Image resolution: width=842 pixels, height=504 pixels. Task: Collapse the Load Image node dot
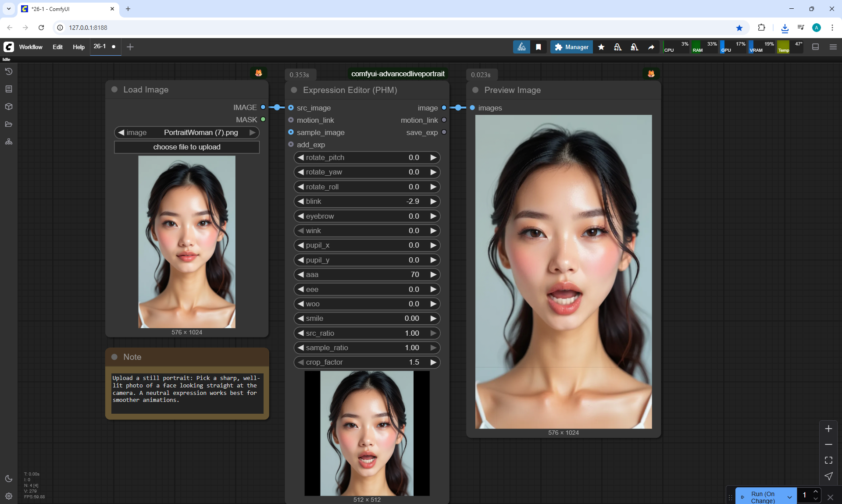114,89
